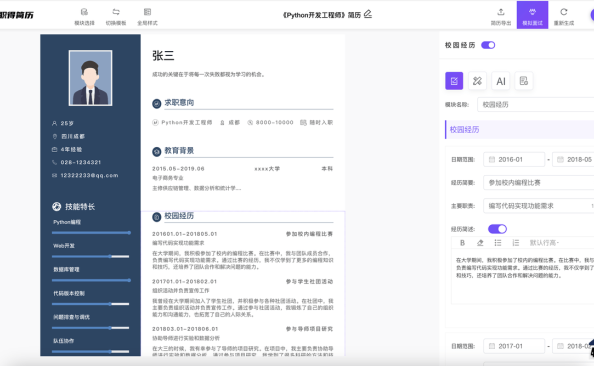Click the resume title 《Python开发工程师》简历
594x366 pixels.
322,15
